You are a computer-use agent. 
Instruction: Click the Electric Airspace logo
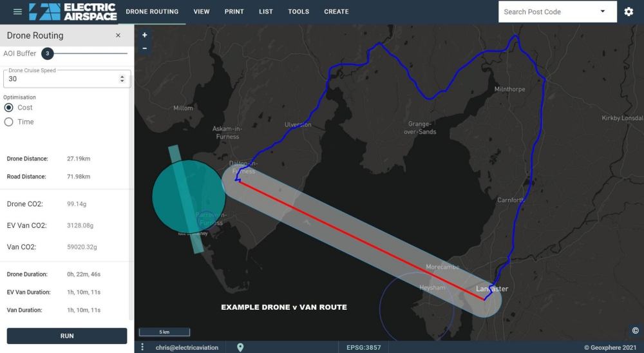pyautogui.click(x=73, y=12)
